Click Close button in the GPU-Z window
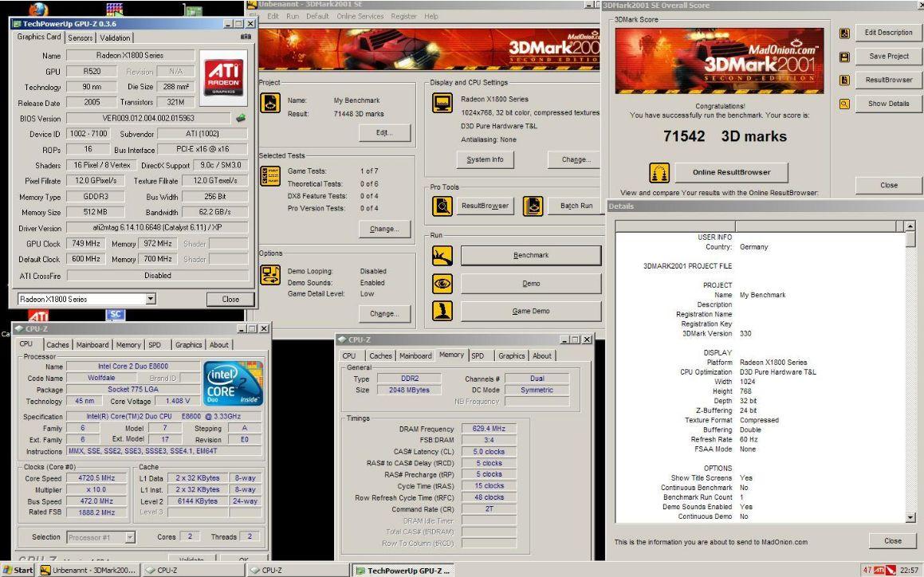 pyautogui.click(x=230, y=300)
